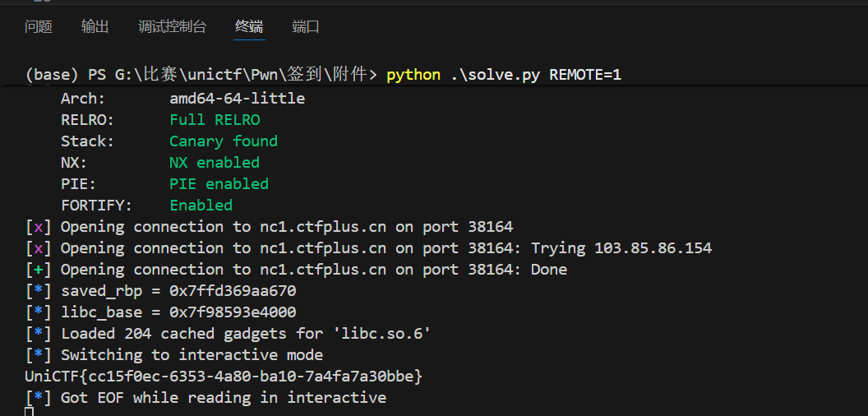868x416 pixels.
Task: Click the 'PIE enabled' status text
Action: (219, 184)
